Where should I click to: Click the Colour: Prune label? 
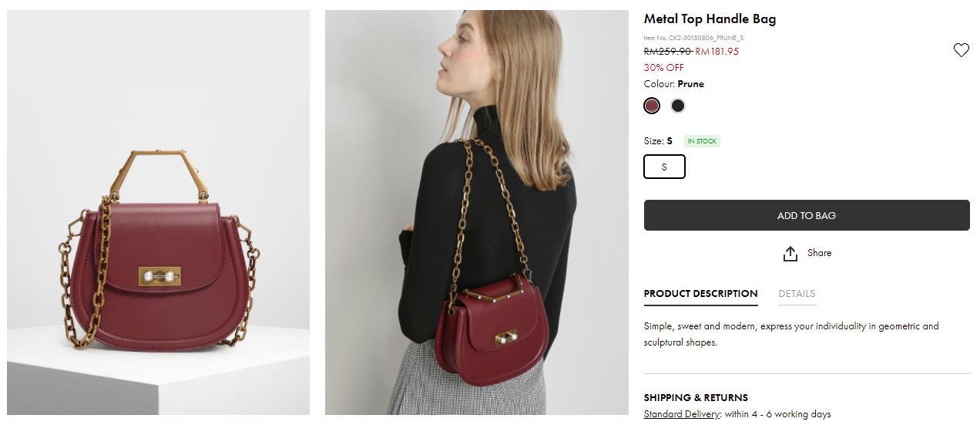coord(673,84)
